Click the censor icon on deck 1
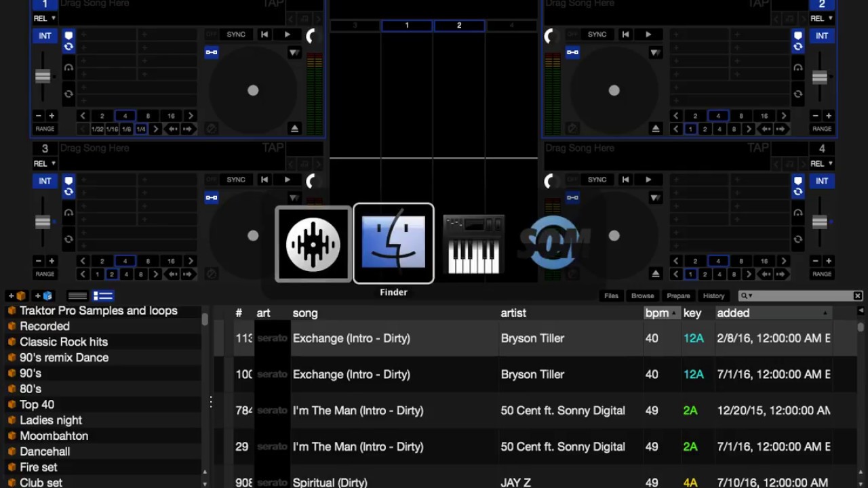868x488 pixels. pyautogui.click(x=212, y=128)
